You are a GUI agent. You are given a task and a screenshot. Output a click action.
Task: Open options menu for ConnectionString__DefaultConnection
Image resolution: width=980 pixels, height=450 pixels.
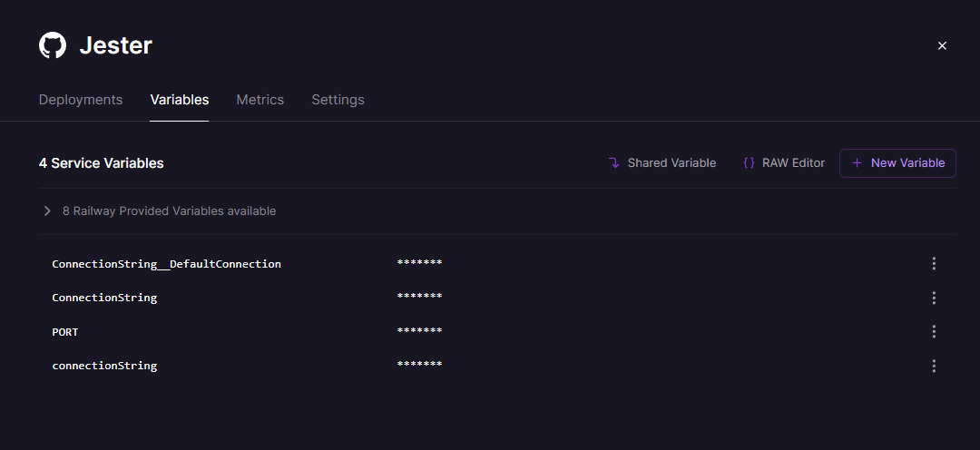click(934, 264)
